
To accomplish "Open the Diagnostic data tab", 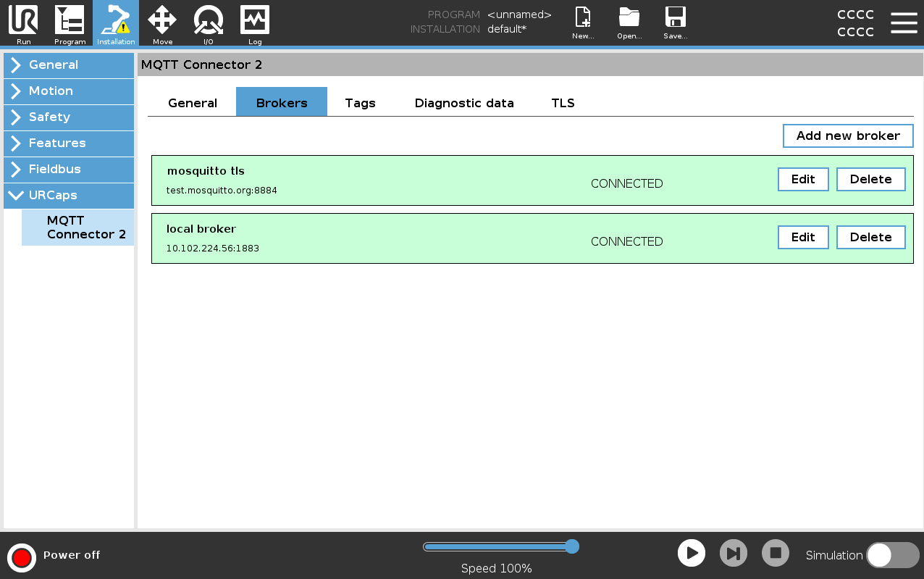I will point(464,103).
